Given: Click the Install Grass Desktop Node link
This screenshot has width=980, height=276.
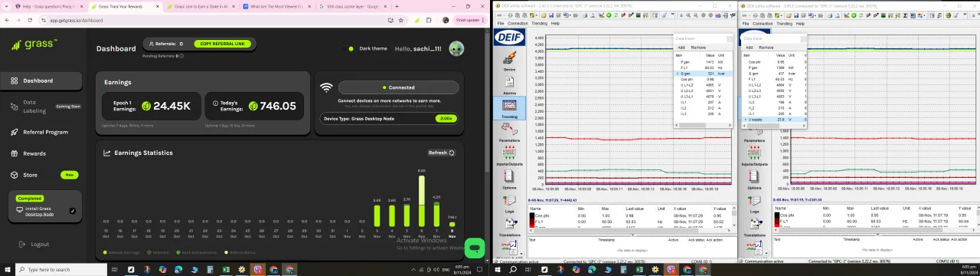Looking at the screenshot, I should tap(39, 211).
